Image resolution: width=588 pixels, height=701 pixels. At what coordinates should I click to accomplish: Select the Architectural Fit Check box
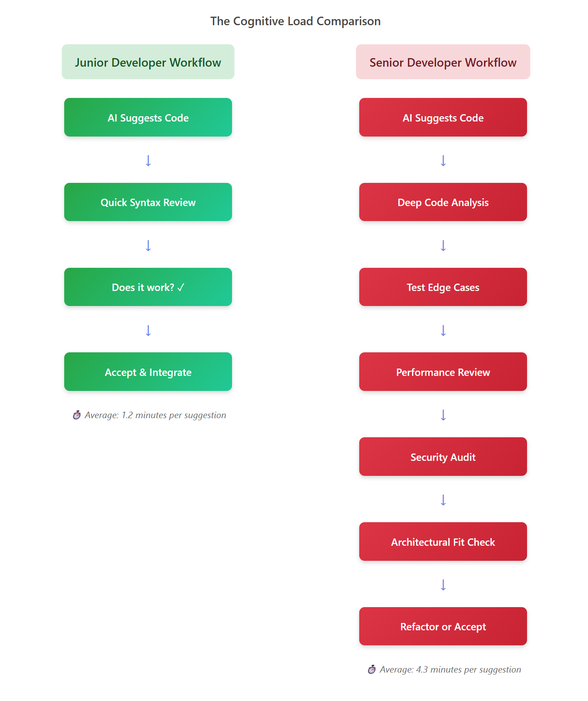pyautogui.click(x=443, y=542)
